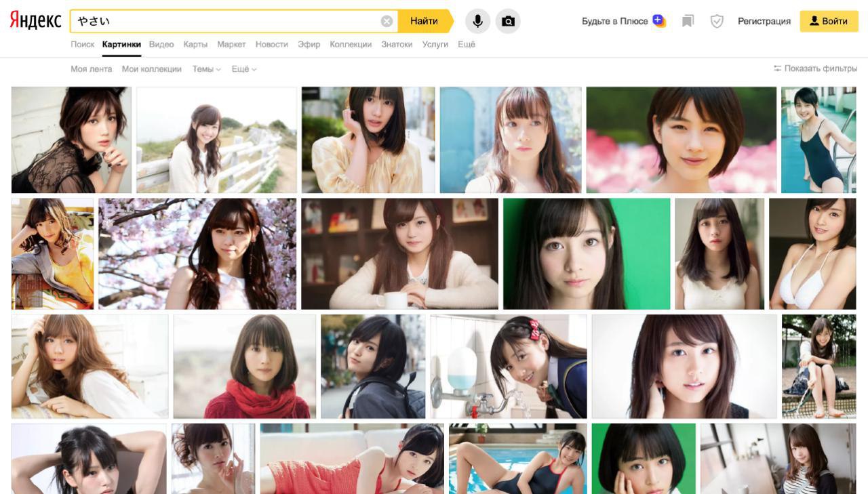Open Мои коллекции
Image resolution: width=868 pixels, height=494 pixels.
[x=151, y=69]
